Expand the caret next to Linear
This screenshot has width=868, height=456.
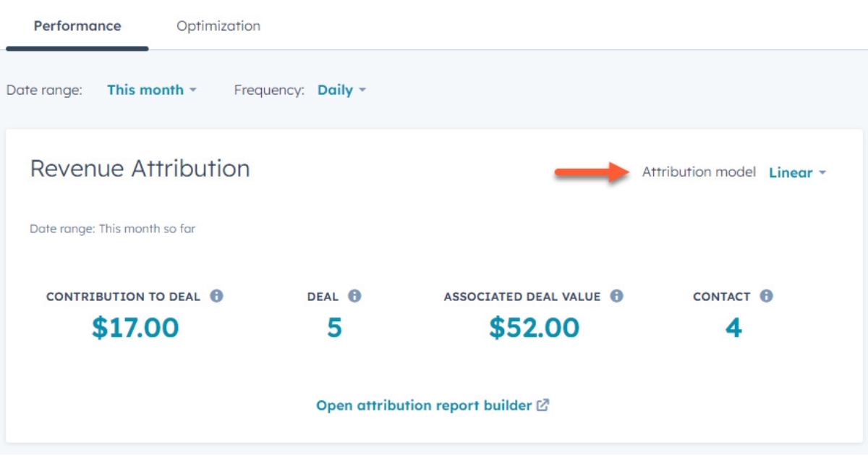point(822,173)
